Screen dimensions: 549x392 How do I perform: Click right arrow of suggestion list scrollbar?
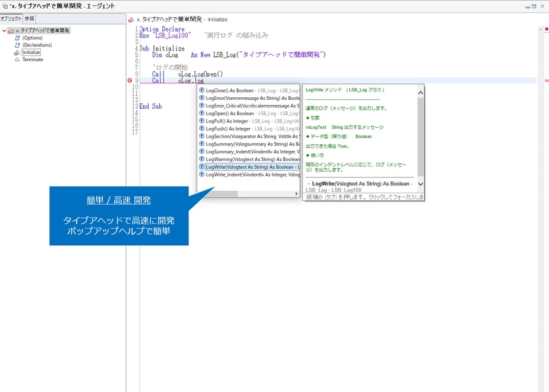(x=296, y=194)
